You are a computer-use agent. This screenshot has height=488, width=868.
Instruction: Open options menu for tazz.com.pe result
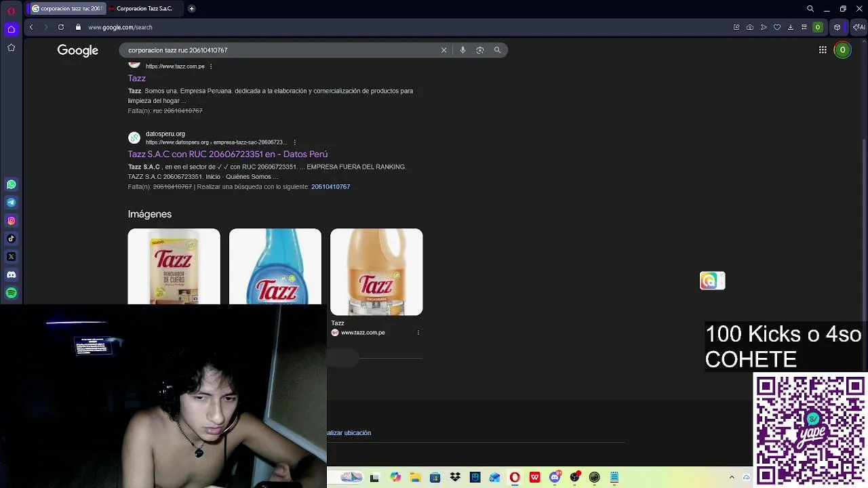click(211, 66)
